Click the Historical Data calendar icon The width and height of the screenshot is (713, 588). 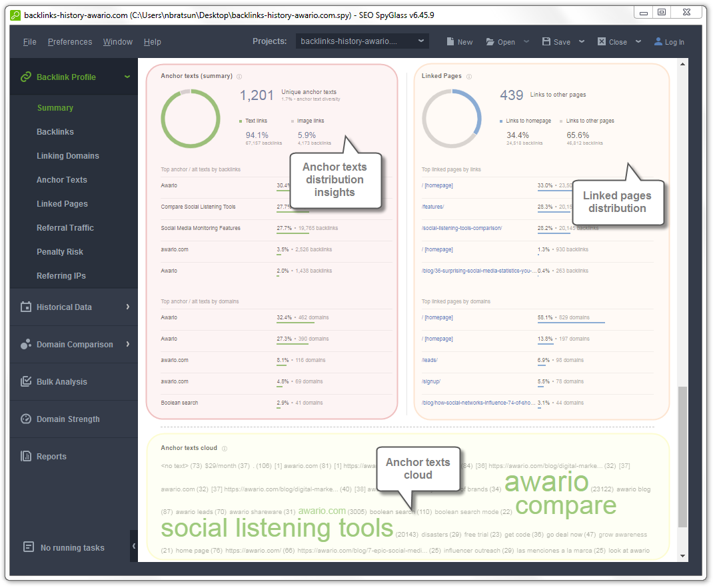point(26,307)
